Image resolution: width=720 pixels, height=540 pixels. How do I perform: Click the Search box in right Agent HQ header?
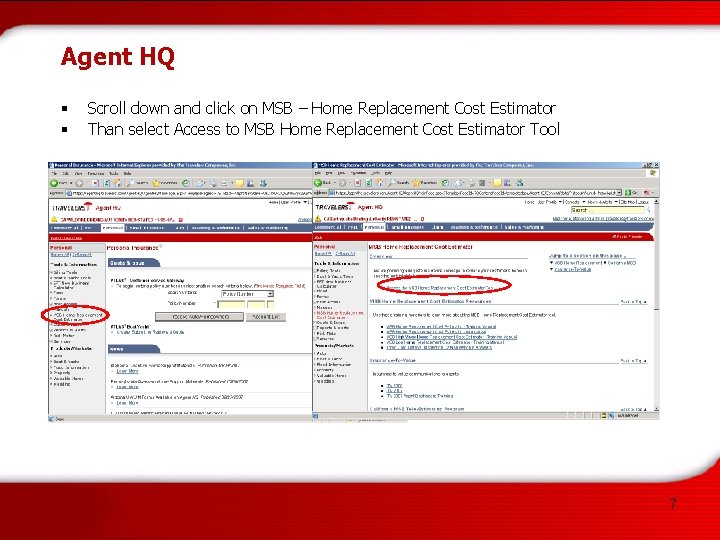pyautogui.click(x=608, y=210)
